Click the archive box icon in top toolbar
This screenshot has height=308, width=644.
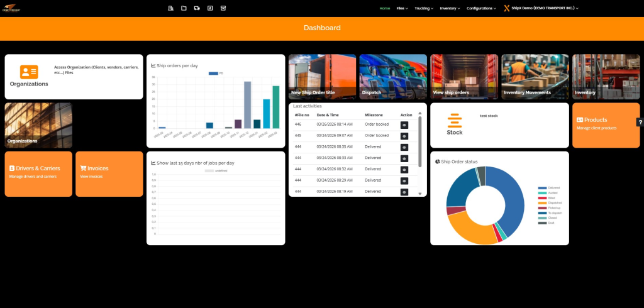click(x=223, y=8)
